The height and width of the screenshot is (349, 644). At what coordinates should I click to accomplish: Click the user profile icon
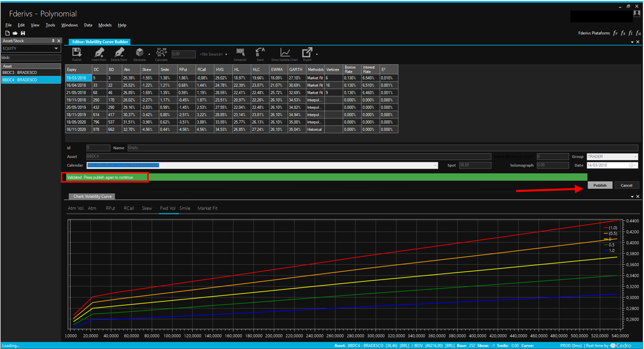(636, 14)
